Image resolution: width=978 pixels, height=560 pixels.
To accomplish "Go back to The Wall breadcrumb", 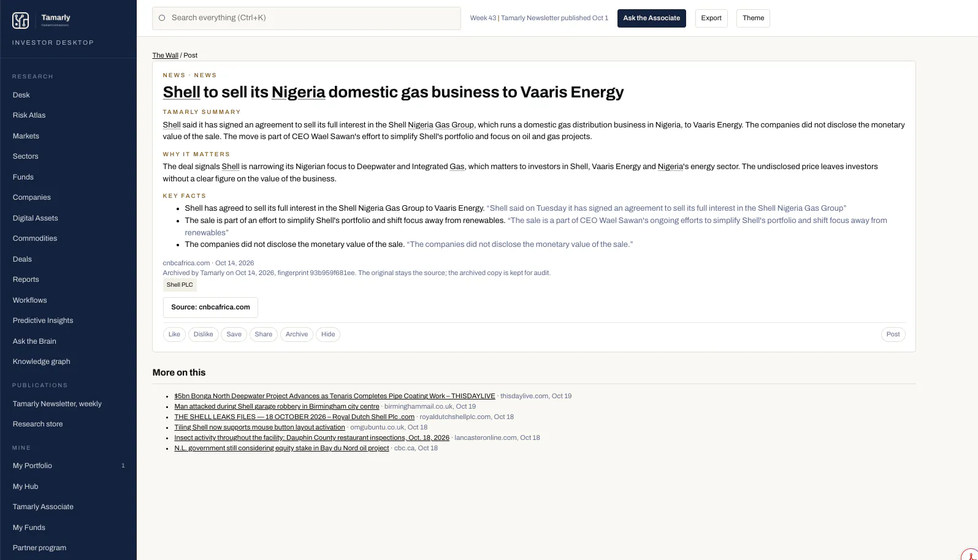I will (x=166, y=55).
